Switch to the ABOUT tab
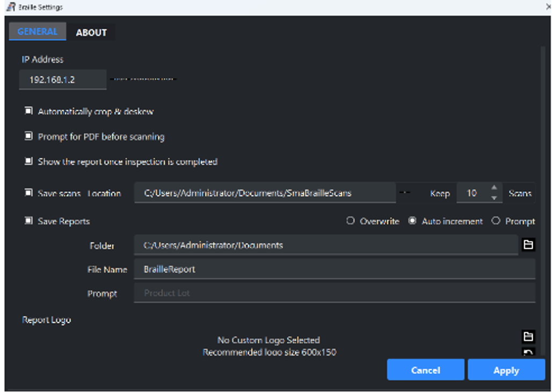The width and height of the screenshot is (552, 392). pyautogui.click(x=91, y=32)
